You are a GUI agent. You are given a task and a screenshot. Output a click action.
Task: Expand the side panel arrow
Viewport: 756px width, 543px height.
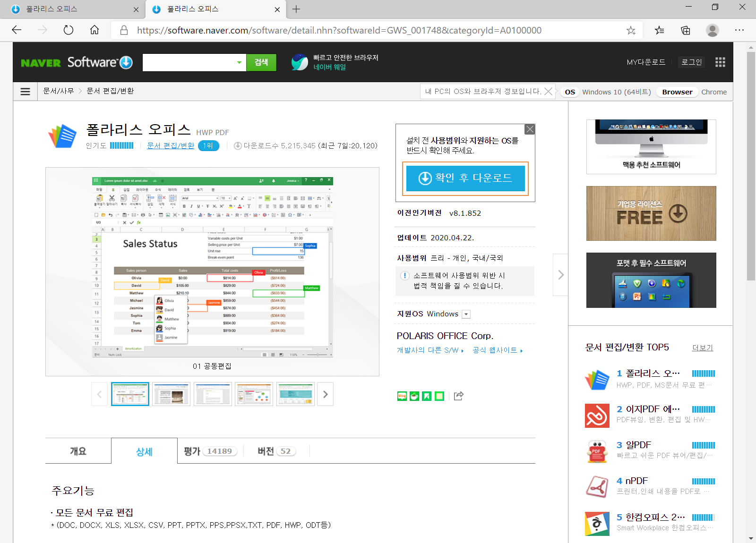[x=561, y=275]
